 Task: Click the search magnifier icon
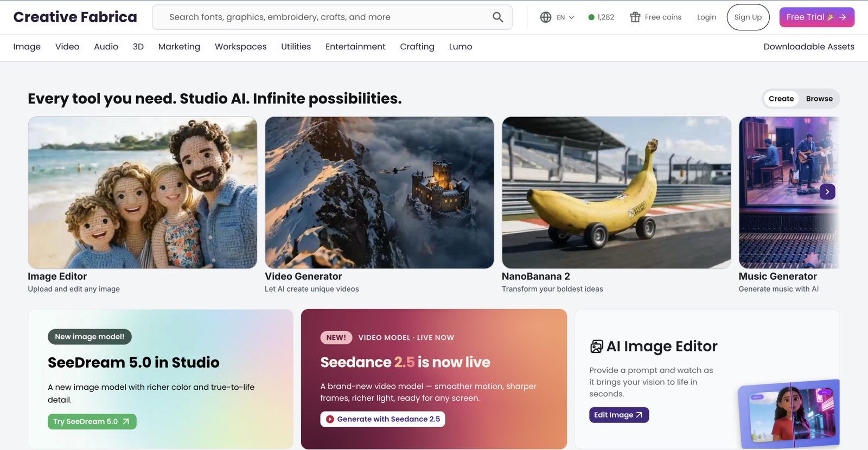click(497, 17)
